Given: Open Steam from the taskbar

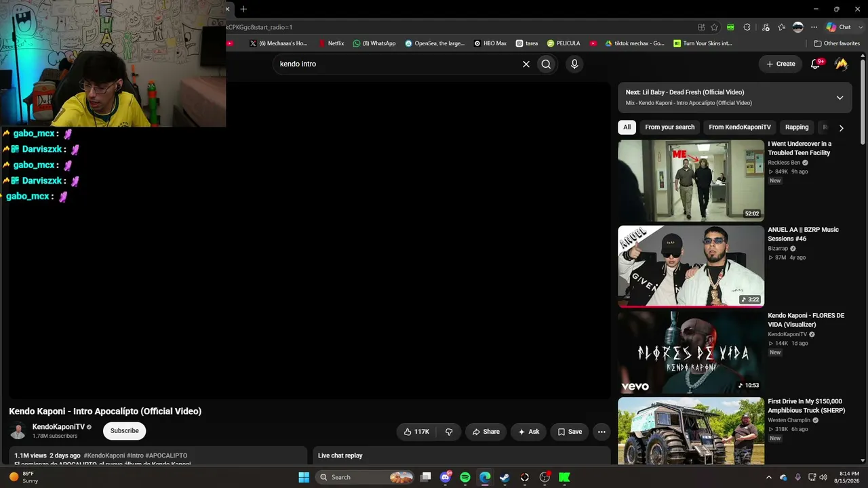Looking at the screenshot, I should point(505,477).
